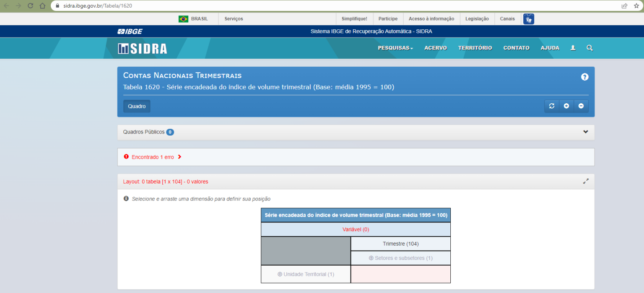Image resolution: width=644 pixels, height=293 pixels.
Task: Click the refresh icon in the table header
Action: (x=551, y=106)
